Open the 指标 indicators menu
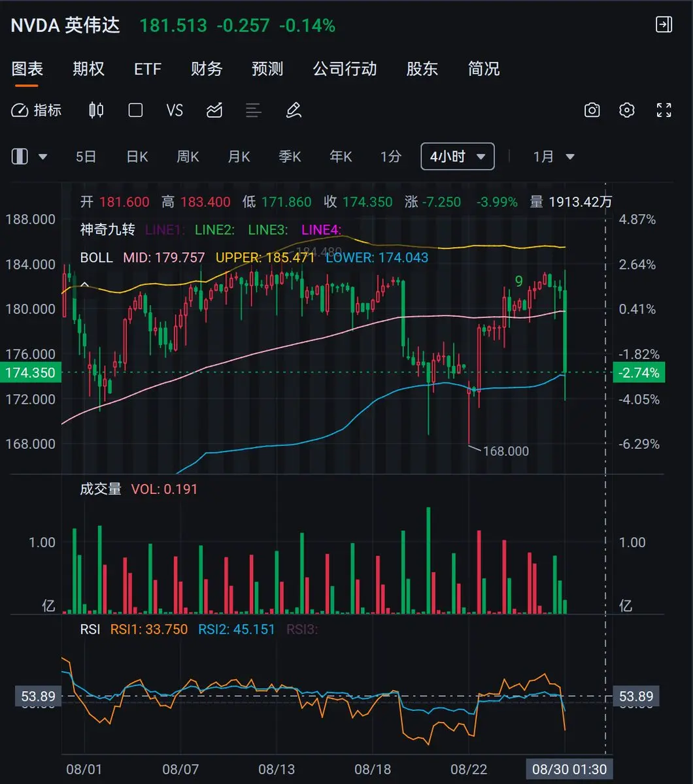 tap(37, 110)
